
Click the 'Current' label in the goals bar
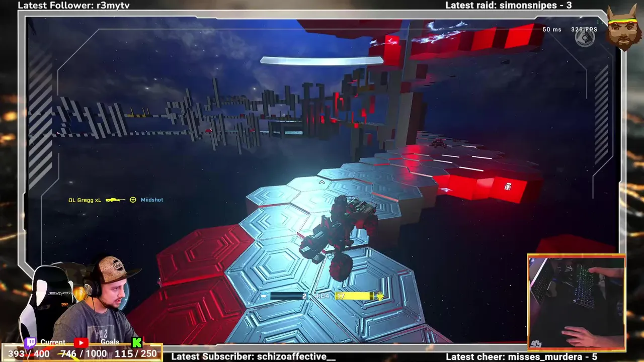point(53,342)
